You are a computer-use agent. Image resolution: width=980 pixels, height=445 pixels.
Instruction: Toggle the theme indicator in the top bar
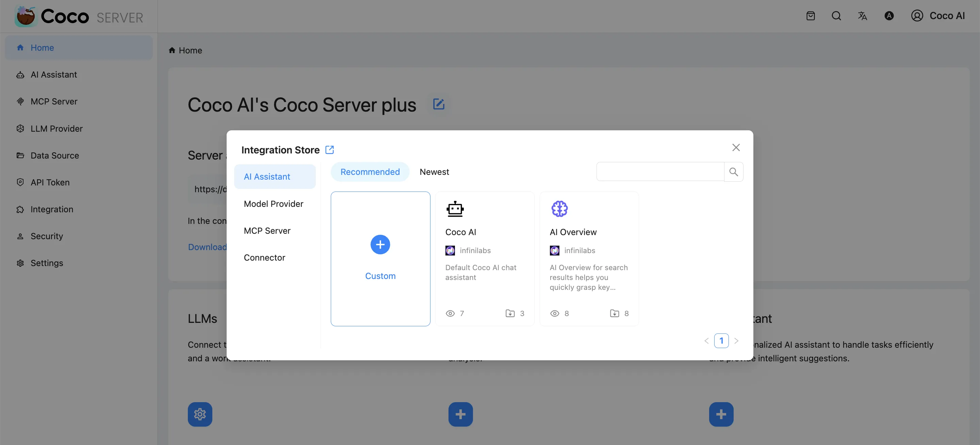889,16
